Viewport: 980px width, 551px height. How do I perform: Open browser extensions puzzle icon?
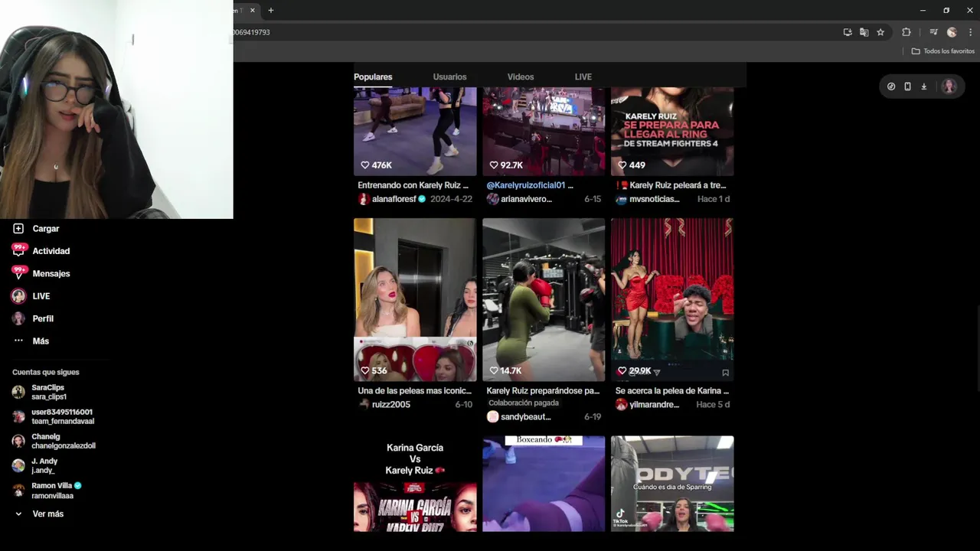pos(906,32)
